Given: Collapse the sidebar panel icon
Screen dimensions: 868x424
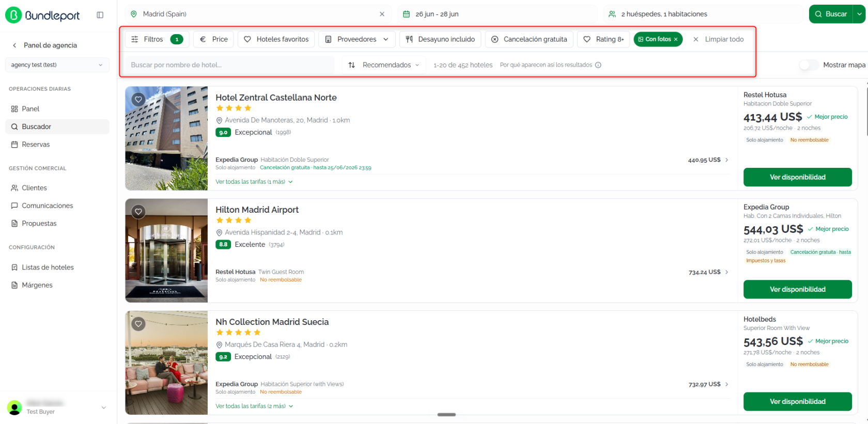Looking at the screenshot, I should click(x=100, y=15).
